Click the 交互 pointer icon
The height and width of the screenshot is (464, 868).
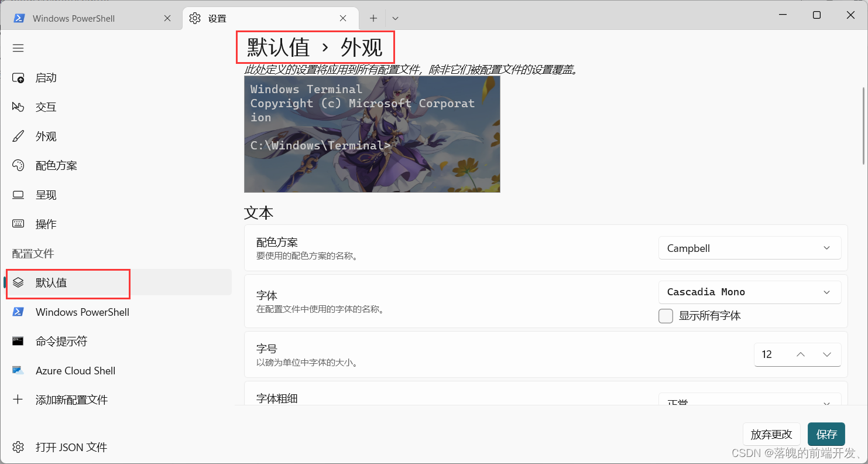(x=18, y=107)
